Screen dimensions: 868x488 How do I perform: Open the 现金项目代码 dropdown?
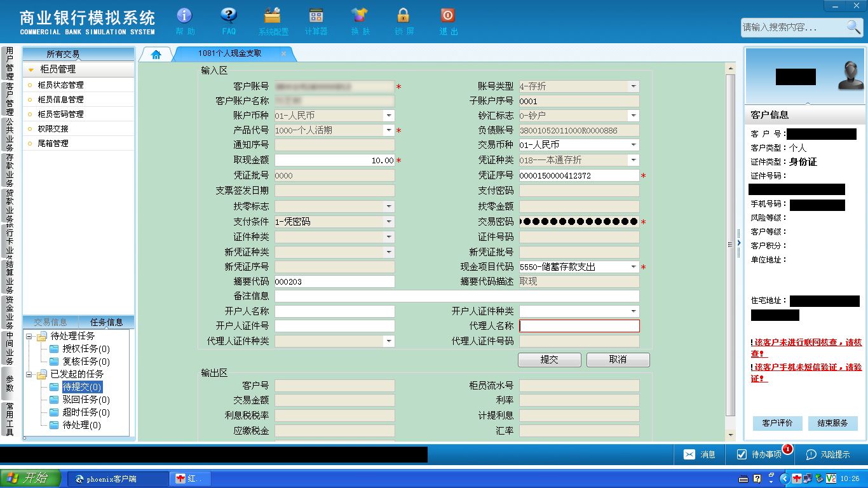click(x=634, y=267)
